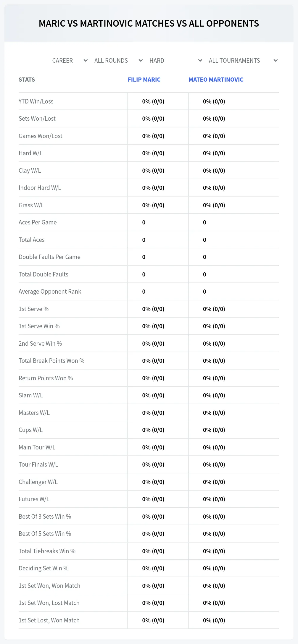The height and width of the screenshot is (644, 298).
Task: Open Mateo Martinovic player link
Action: [216, 80]
